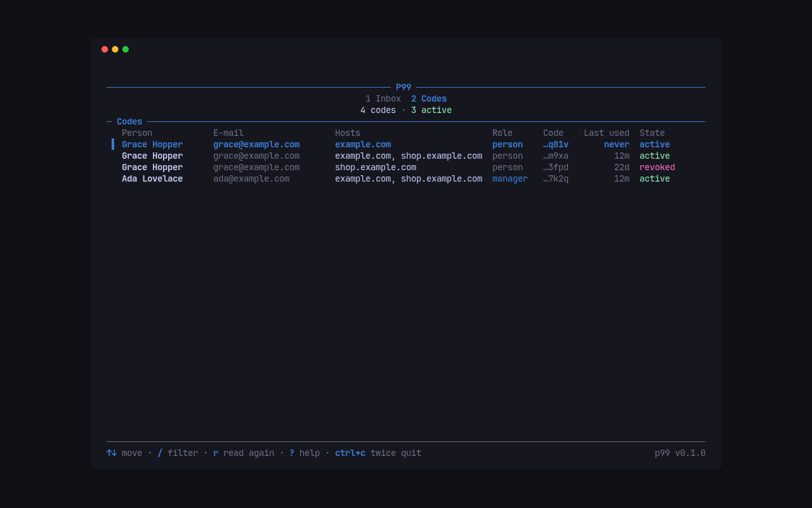Click the code …7k2q
The image size is (812, 508).
pyautogui.click(x=556, y=179)
